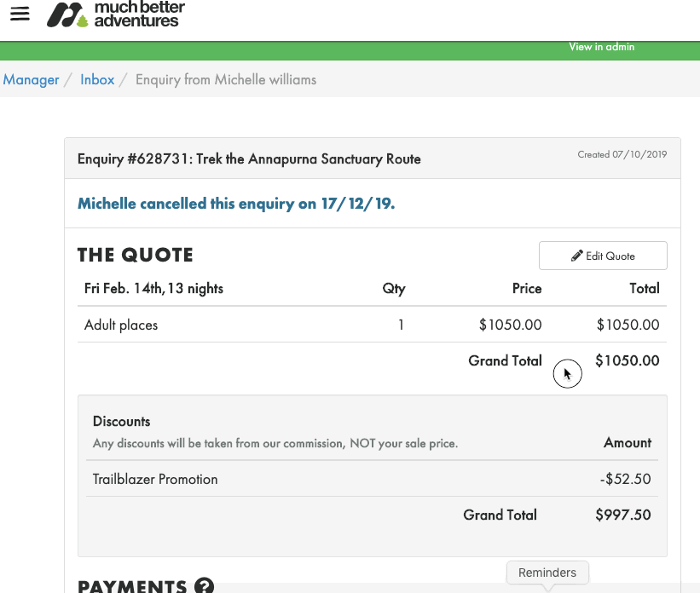Open the hamburger navigation menu
The height and width of the screenshot is (593, 700).
(20, 14)
